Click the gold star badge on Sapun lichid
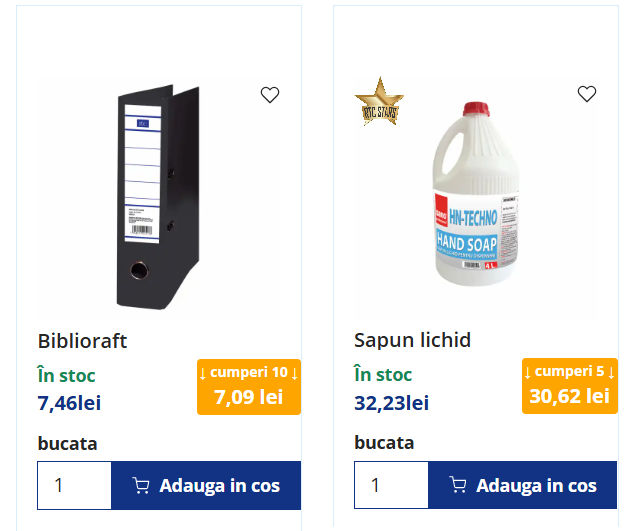 click(x=377, y=101)
